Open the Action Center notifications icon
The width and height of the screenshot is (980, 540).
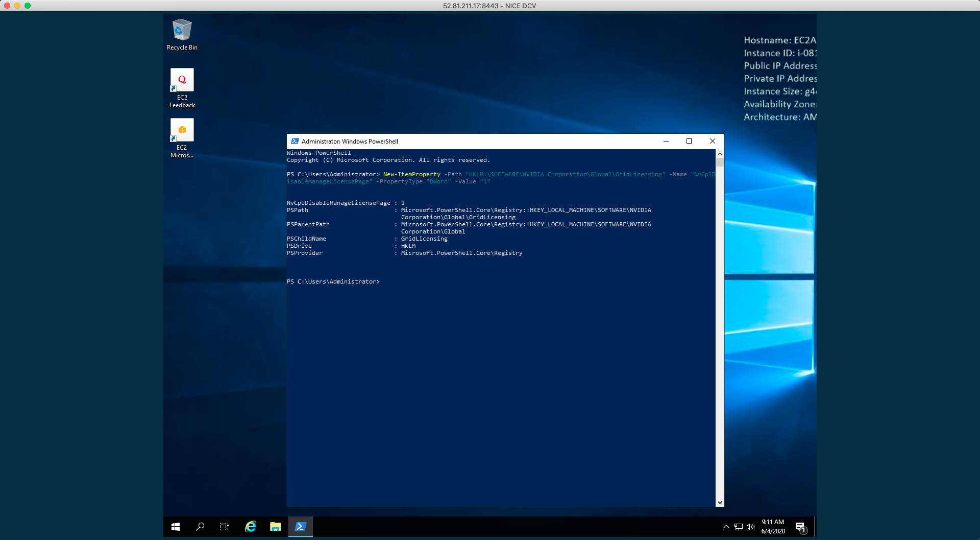click(x=800, y=527)
